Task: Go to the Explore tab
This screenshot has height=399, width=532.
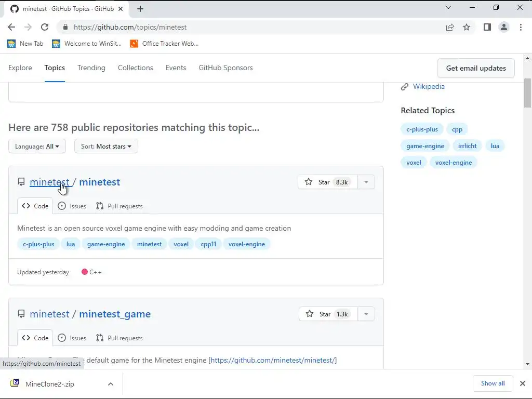Action: pyautogui.click(x=20, y=68)
